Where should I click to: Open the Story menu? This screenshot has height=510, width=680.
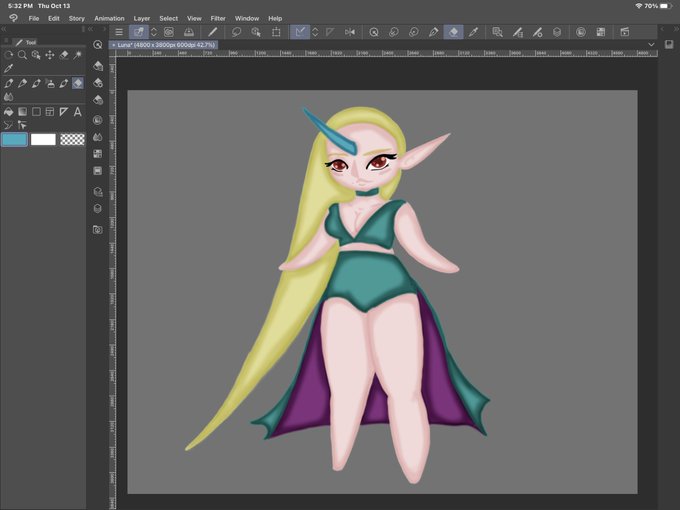[x=77, y=18]
